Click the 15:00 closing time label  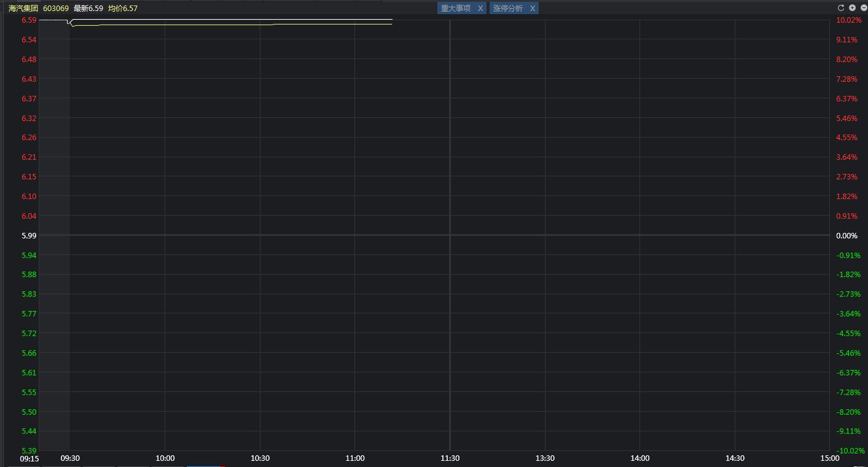830,458
